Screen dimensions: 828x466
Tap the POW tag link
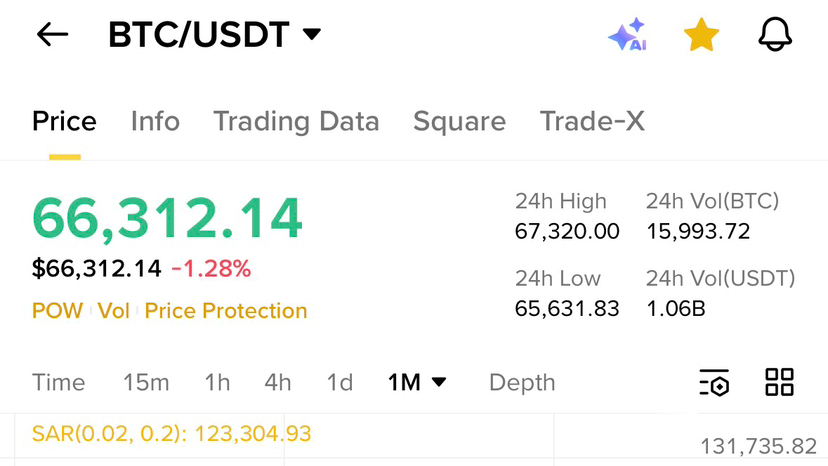tap(57, 311)
